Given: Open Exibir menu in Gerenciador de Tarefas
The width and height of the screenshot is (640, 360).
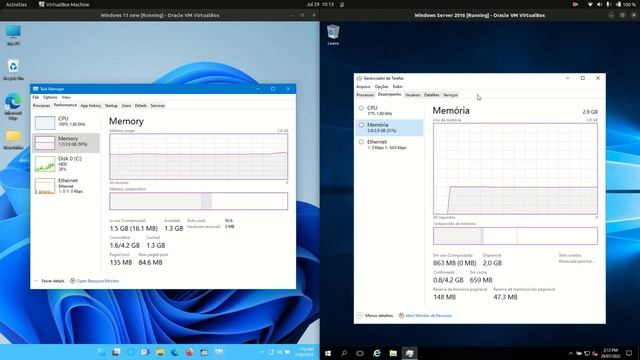Looking at the screenshot, I should [398, 87].
